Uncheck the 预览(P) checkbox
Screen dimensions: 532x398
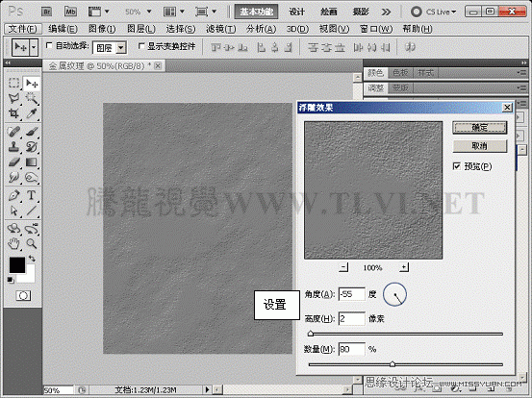(x=457, y=166)
